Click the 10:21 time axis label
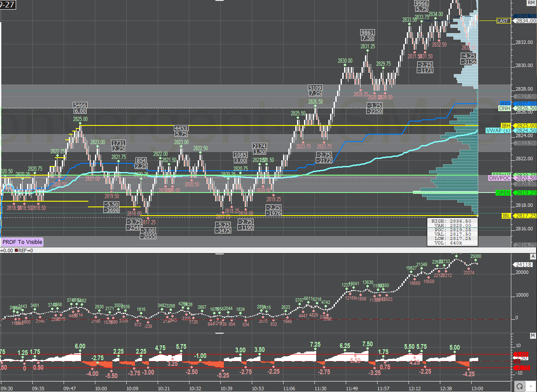 [164, 388]
